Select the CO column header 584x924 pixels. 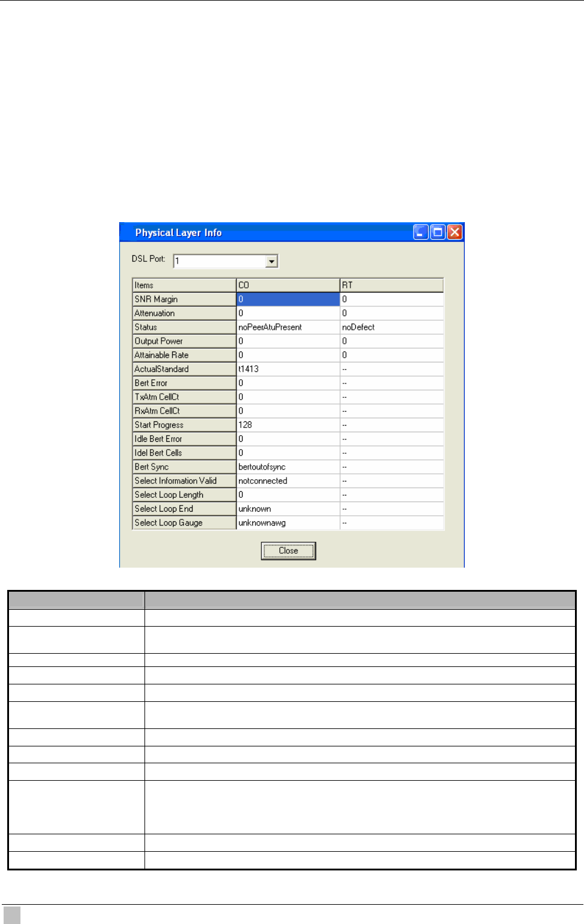(x=288, y=285)
